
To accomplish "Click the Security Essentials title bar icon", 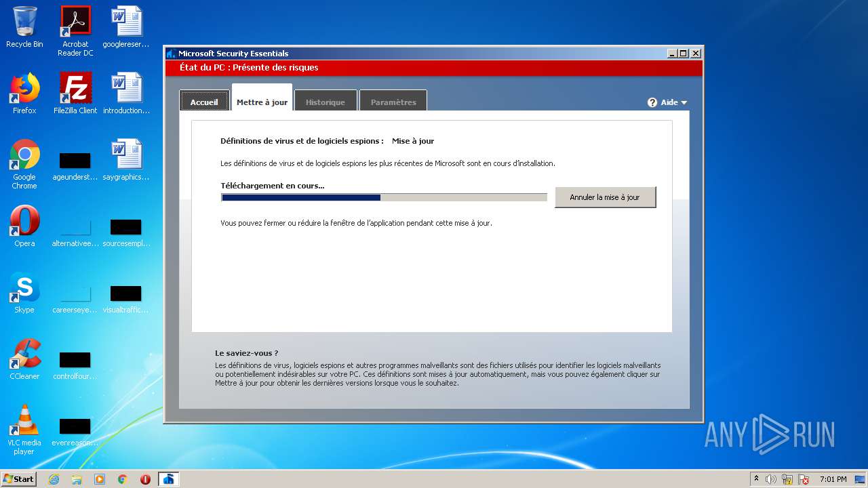I will tap(171, 54).
